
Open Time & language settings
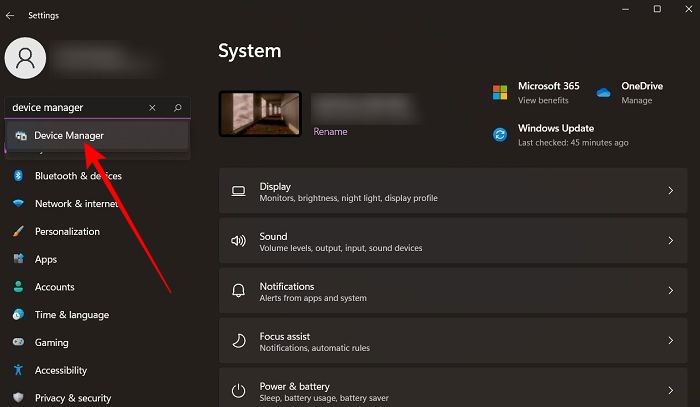click(72, 314)
